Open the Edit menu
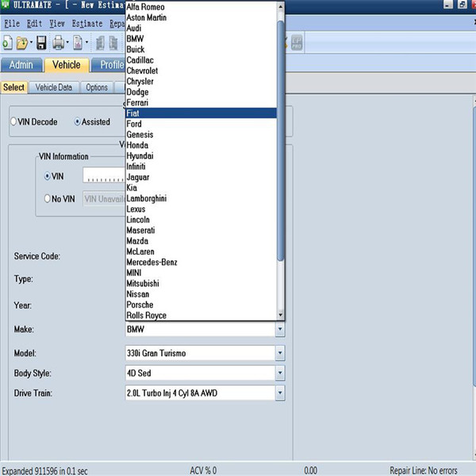This screenshot has width=476, height=476. point(34,23)
